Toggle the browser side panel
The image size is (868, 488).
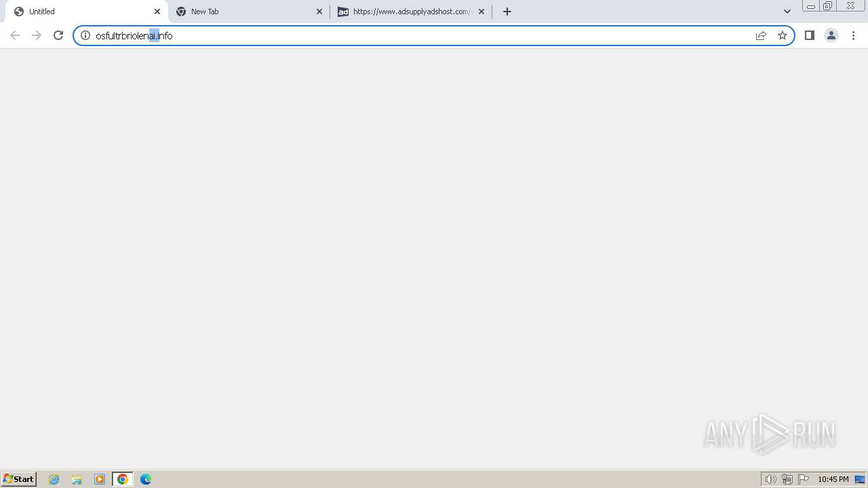[810, 35]
